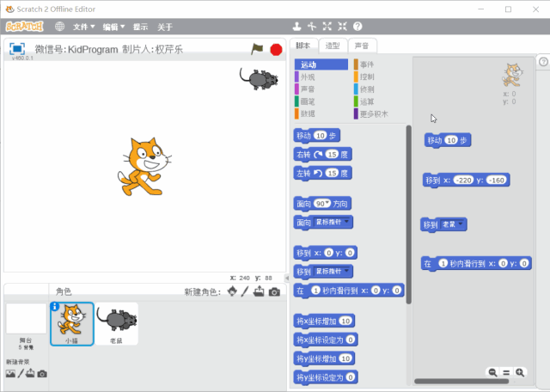Select the Duplicate stamp tool
The height and width of the screenshot is (392, 550).
(297, 27)
